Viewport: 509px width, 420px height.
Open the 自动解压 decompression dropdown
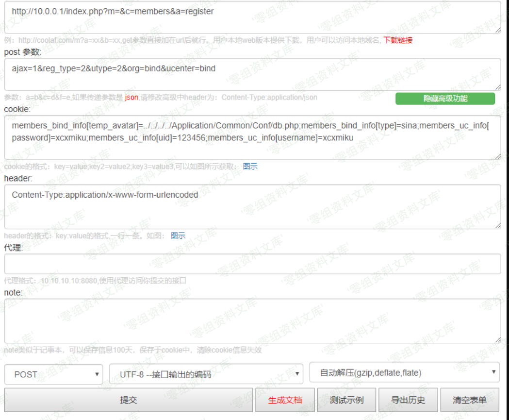405,373
